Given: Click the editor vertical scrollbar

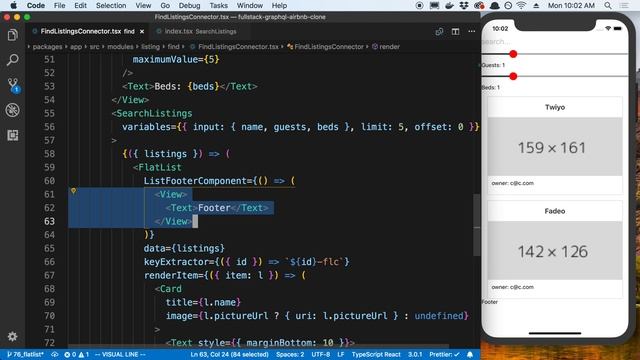Looking at the screenshot, I should [x=476, y=224].
